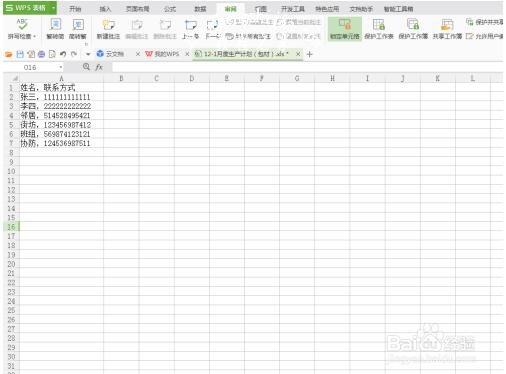
Task: Click the open folder quick-access icon
Action: click(x=9, y=54)
